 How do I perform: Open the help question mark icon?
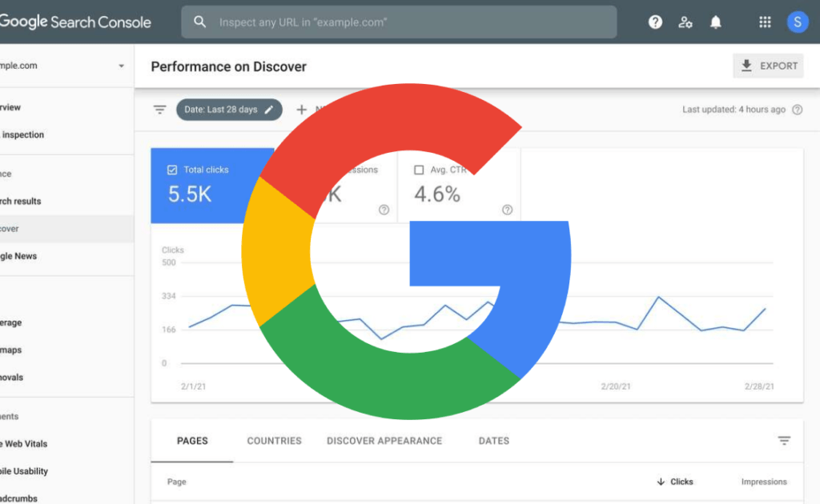click(655, 22)
